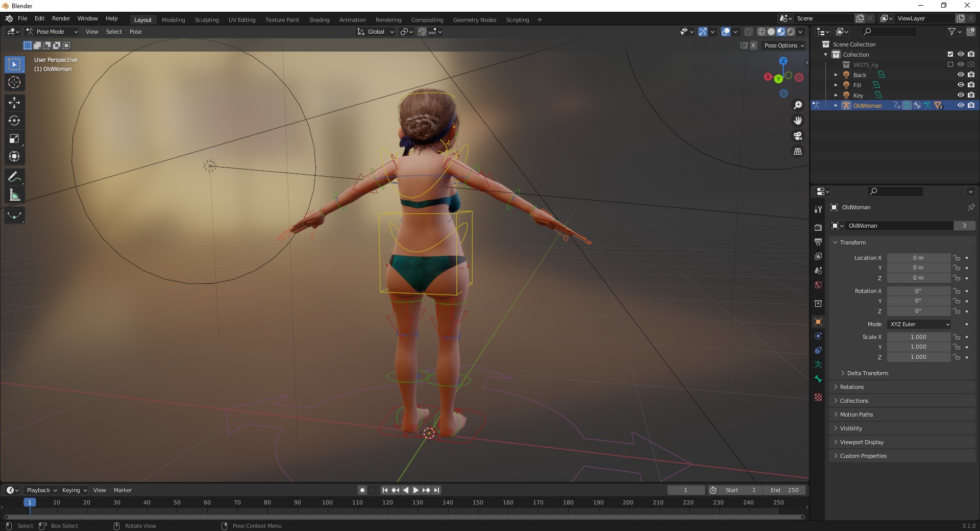Click the current frame number field
980x531 pixels.
click(x=685, y=490)
